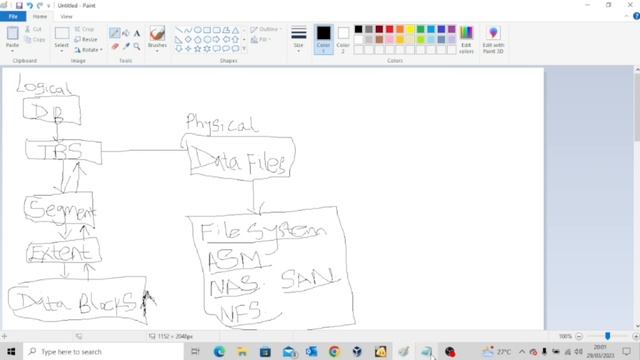Switch to the Home tab

[40, 16]
